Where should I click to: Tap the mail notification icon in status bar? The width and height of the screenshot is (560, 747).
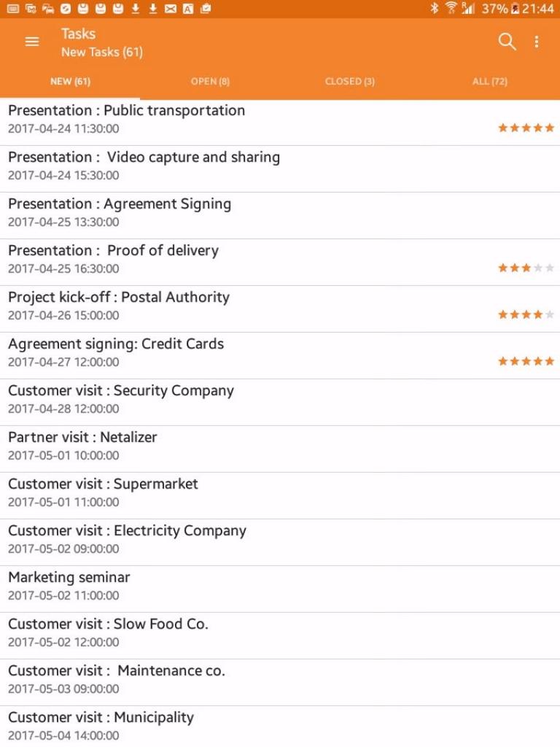(171, 9)
